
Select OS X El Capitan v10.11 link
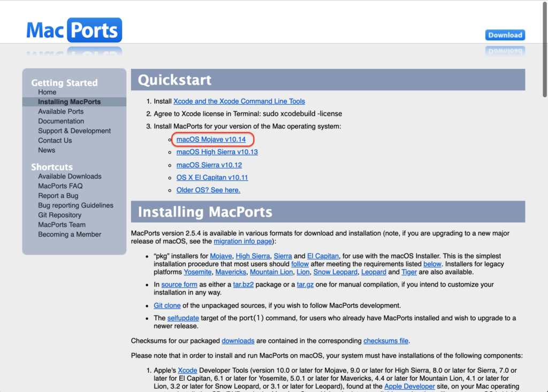[212, 178]
